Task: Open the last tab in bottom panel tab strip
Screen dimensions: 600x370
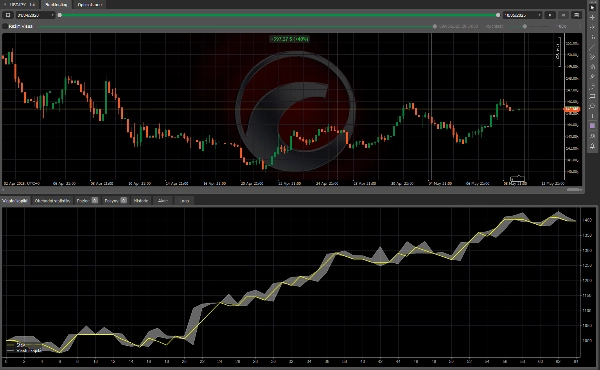Action: [184, 200]
